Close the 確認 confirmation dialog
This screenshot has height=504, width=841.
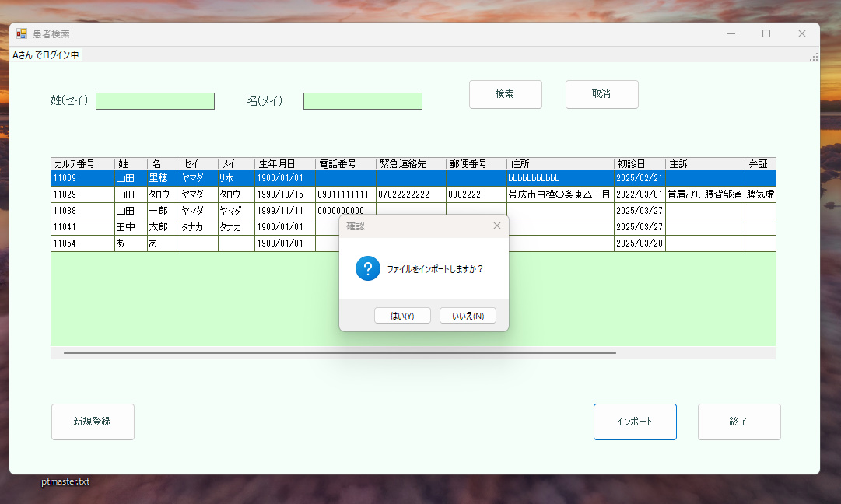(x=497, y=226)
